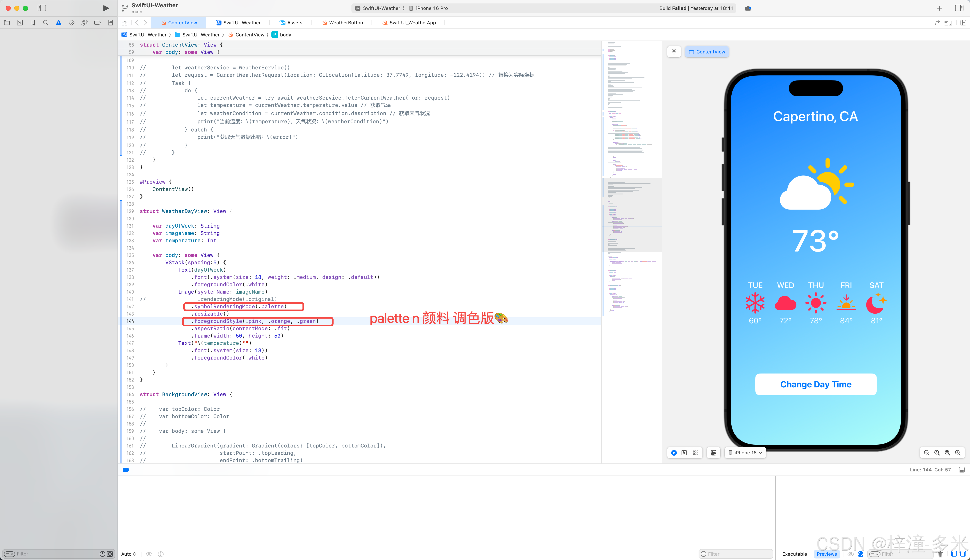Click Change Day Time button in preview

[816, 384]
